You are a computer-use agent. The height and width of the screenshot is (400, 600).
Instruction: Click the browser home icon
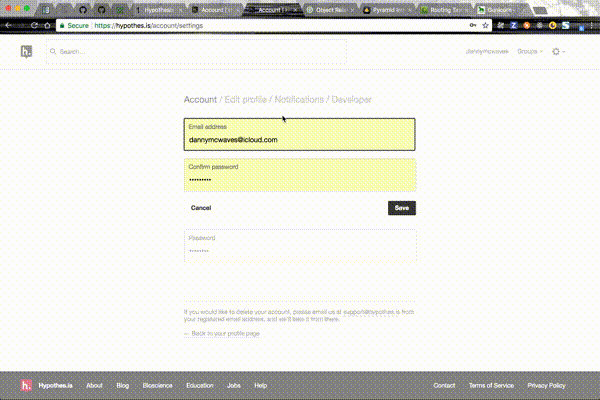click(47, 25)
